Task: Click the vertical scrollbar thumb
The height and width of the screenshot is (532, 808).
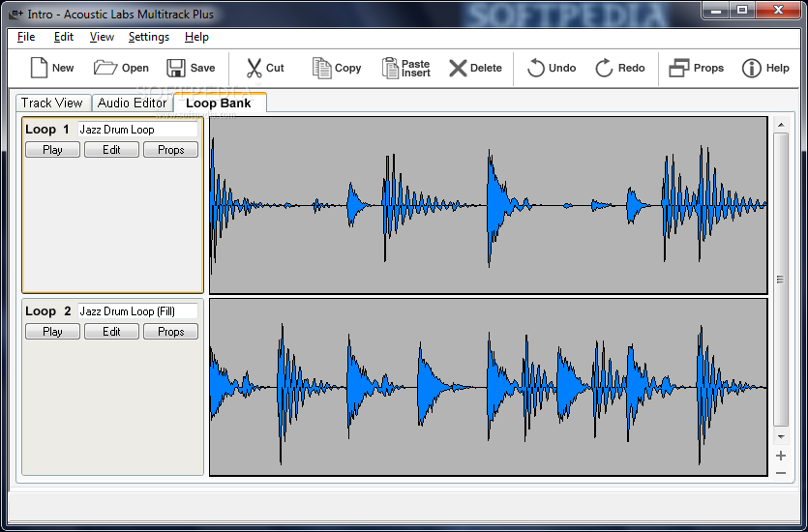Action: [781, 280]
